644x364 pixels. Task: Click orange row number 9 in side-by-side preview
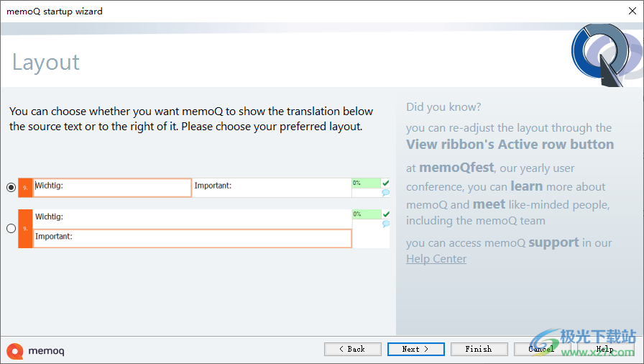[x=25, y=188]
